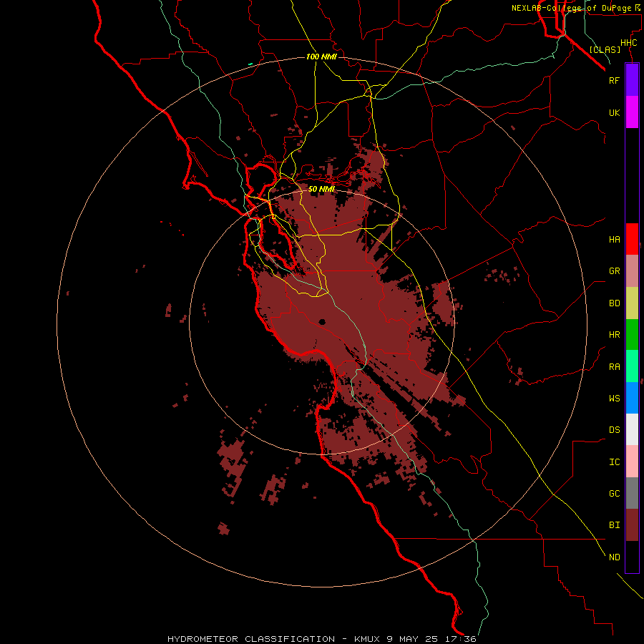This screenshot has height=644, width=644.
Task: Click the RF purple legend swatch
Action: point(632,80)
